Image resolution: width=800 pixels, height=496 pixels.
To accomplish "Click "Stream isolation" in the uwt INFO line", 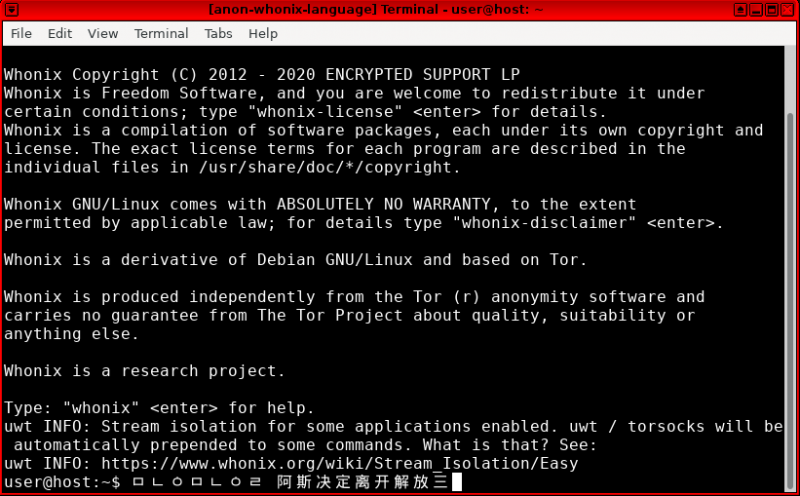I will (179, 426).
